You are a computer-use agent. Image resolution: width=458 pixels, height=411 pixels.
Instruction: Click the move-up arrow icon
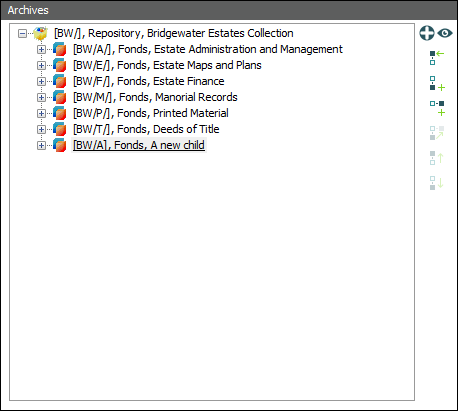click(437, 158)
